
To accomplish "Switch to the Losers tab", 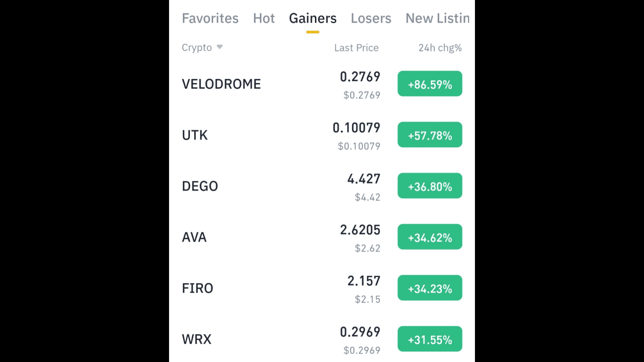I will [x=371, y=18].
